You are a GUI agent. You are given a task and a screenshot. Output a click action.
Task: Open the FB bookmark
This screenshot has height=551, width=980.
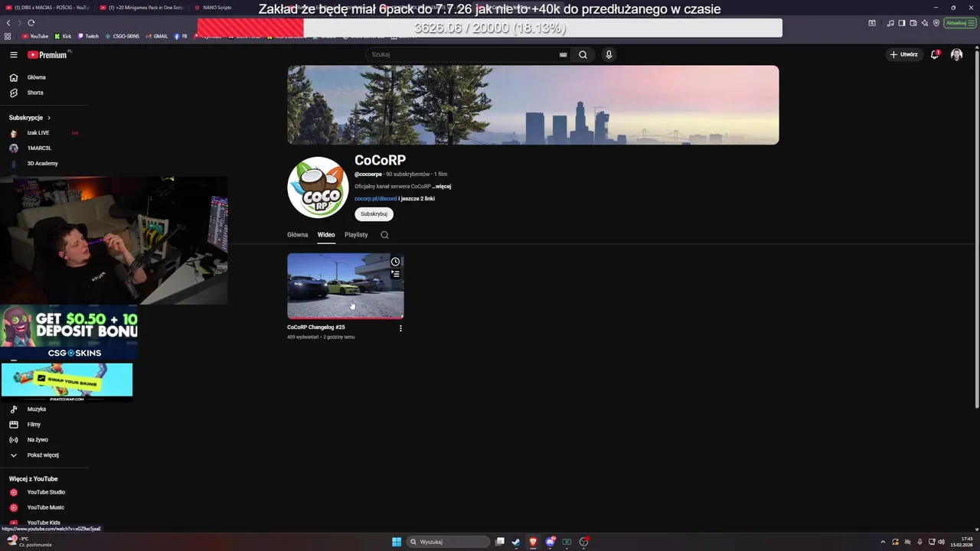point(181,36)
